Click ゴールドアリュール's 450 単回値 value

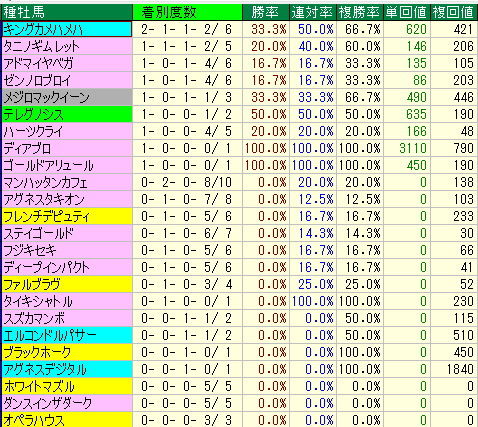416,165
